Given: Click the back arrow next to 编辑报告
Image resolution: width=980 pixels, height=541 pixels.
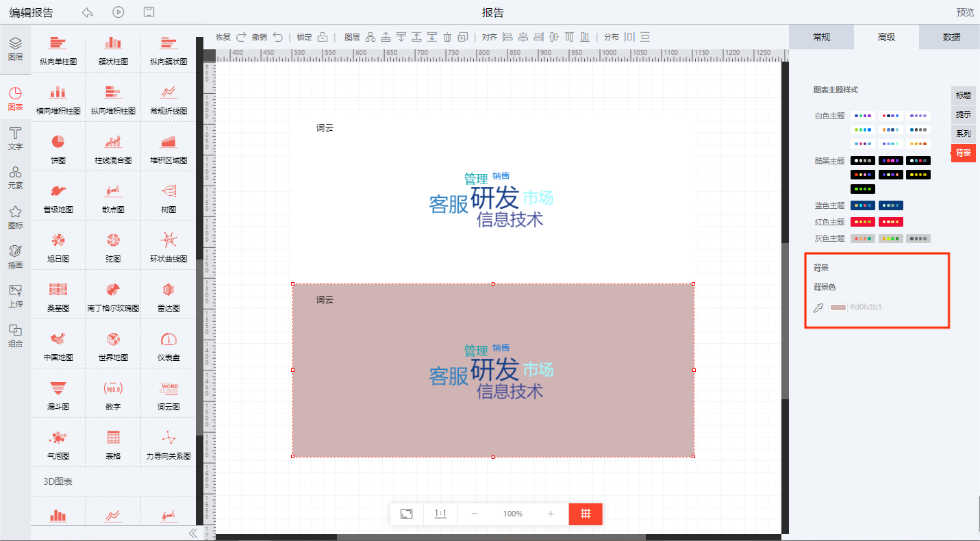Looking at the screenshot, I should click(x=87, y=12).
